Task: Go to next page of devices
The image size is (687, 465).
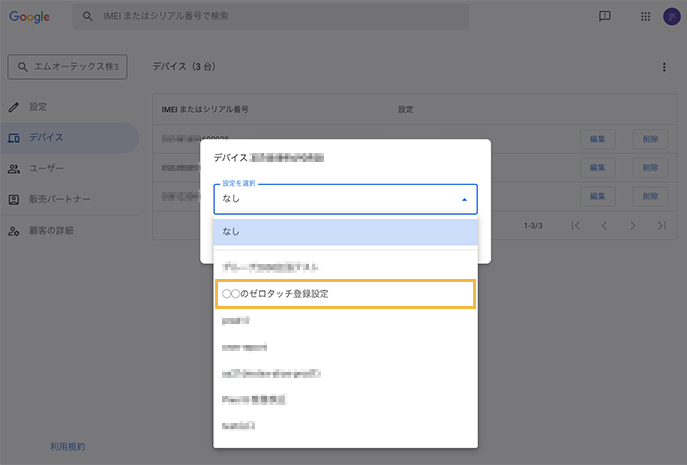Action: click(x=633, y=226)
